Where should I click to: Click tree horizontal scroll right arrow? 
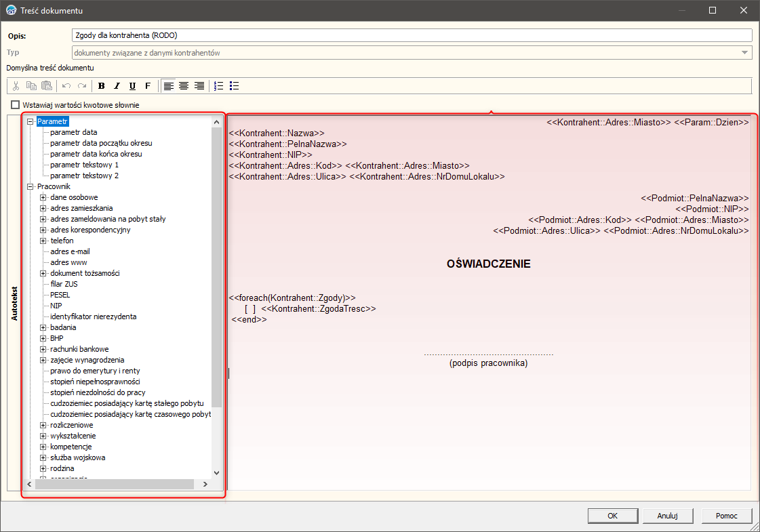click(205, 484)
